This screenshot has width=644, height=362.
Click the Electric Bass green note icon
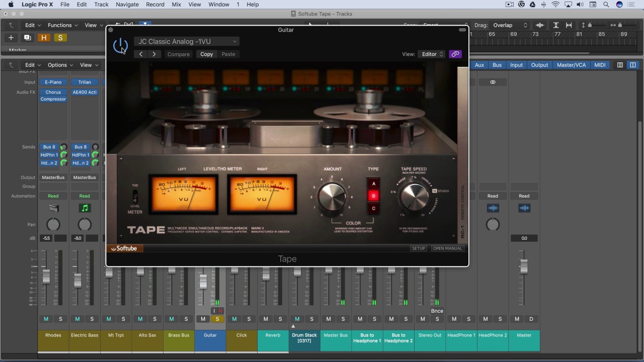[85, 208]
